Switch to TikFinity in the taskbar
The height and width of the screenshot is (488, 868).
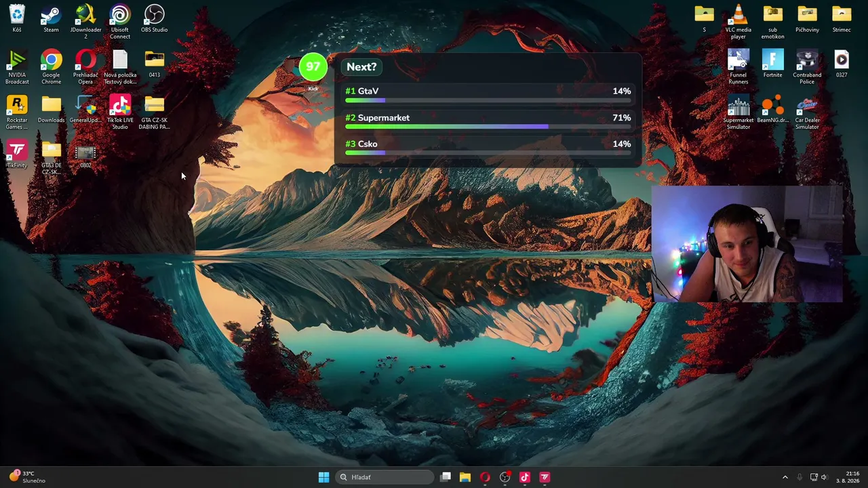click(x=545, y=477)
